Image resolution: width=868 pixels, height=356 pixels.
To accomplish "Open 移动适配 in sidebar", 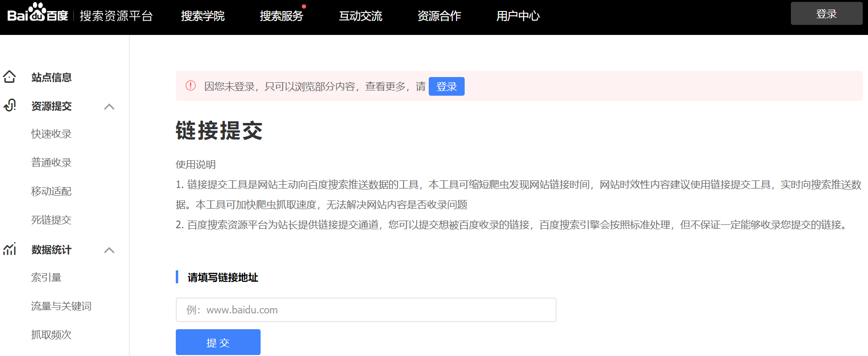I will (x=51, y=191).
